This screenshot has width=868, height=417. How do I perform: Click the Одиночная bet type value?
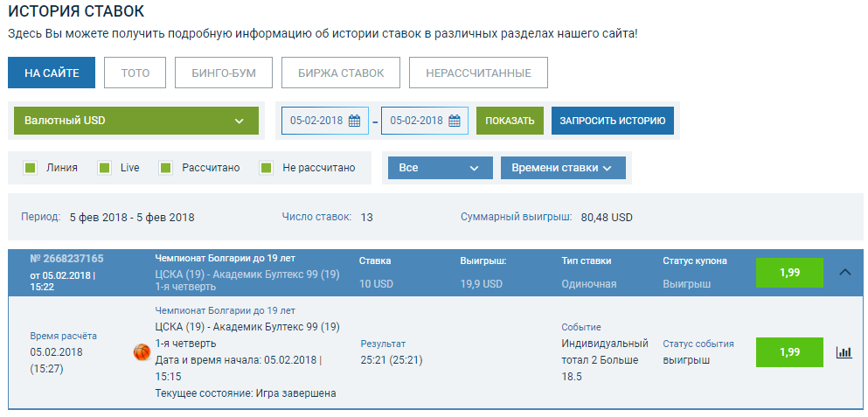click(x=589, y=284)
